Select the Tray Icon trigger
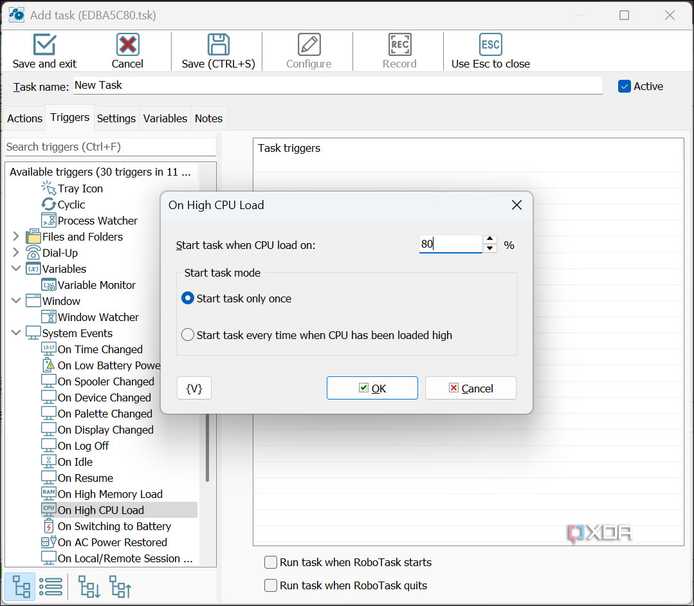The width and height of the screenshot is (694, 606). tap(72, 189)
